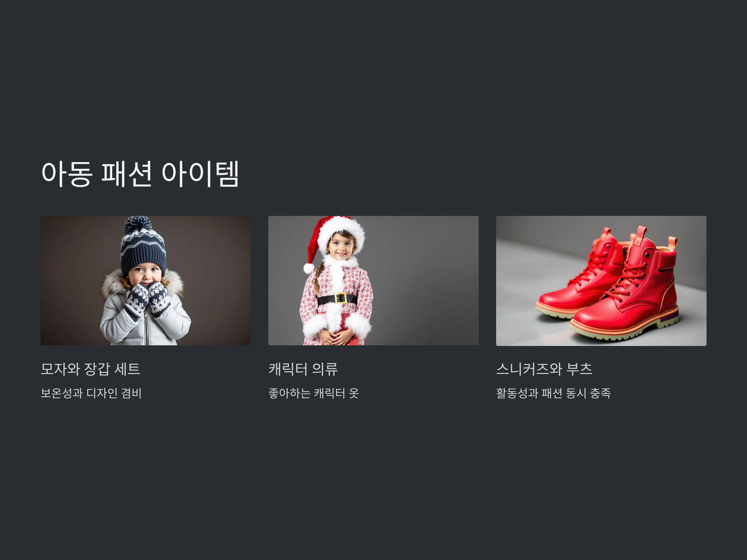
Task: Select the 보온성과 디자인 겸비 caption
Action: click(x=91, y=393)
